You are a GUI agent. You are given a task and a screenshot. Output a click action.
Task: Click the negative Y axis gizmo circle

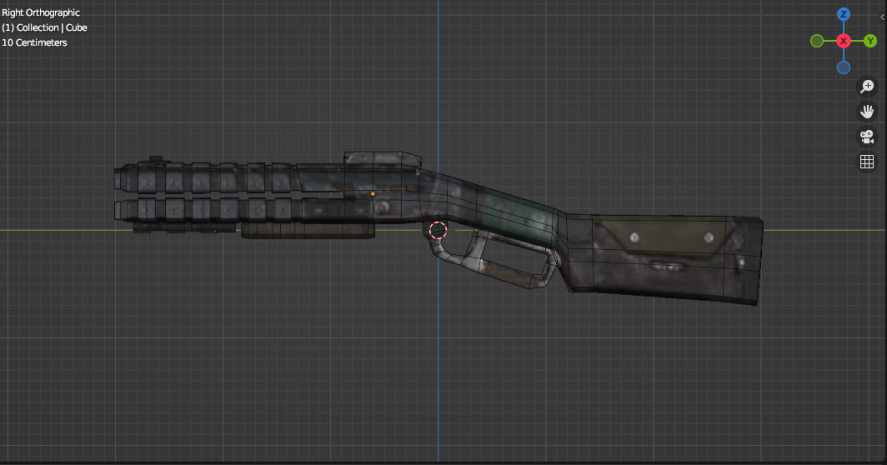coord(817,41)
